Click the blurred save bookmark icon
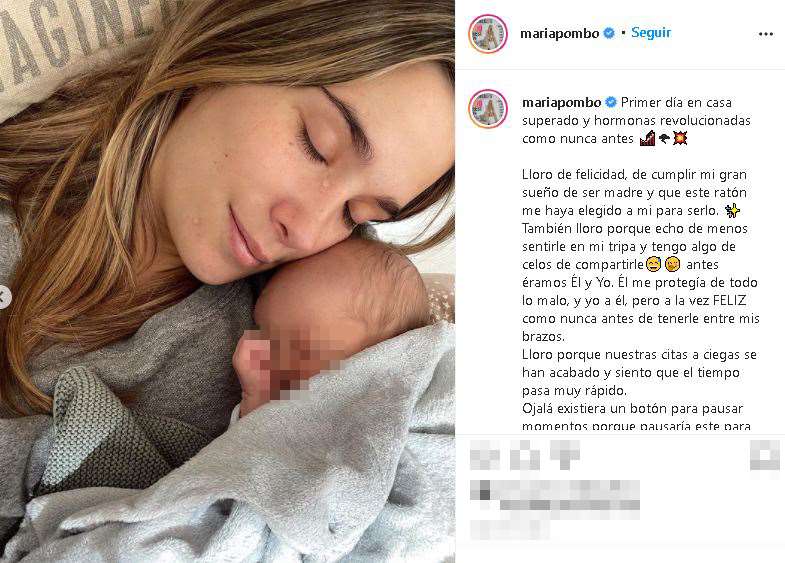This screenshot has height=563, width=785. (764, 455)
